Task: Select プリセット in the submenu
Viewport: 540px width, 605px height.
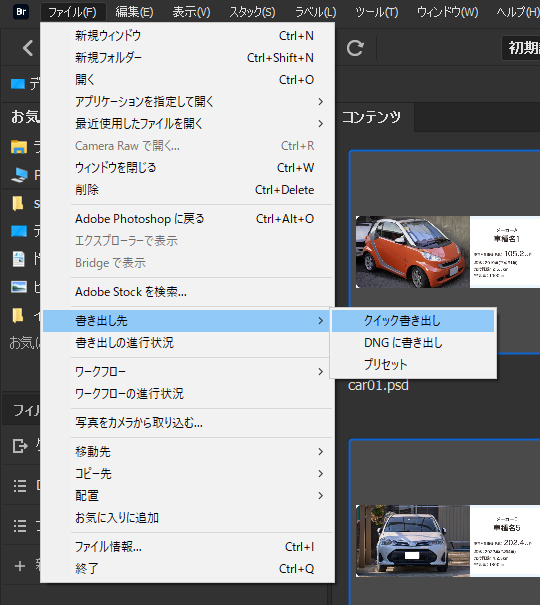Action: (x=413, y=365)
